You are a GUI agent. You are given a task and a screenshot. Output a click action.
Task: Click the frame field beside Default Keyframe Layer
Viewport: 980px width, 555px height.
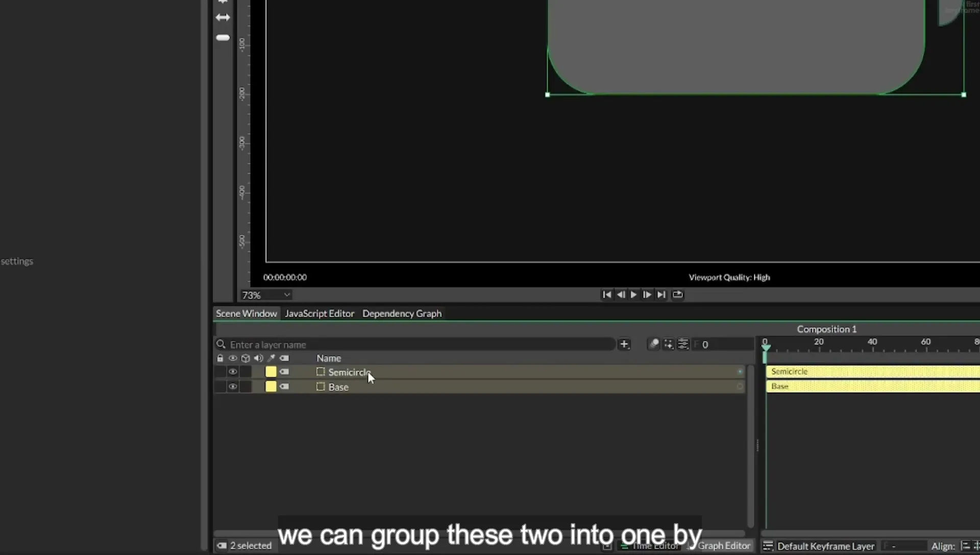903,546
